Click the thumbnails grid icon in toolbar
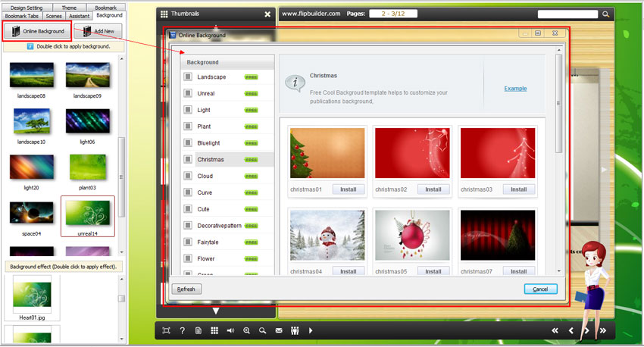 point(214,330)
